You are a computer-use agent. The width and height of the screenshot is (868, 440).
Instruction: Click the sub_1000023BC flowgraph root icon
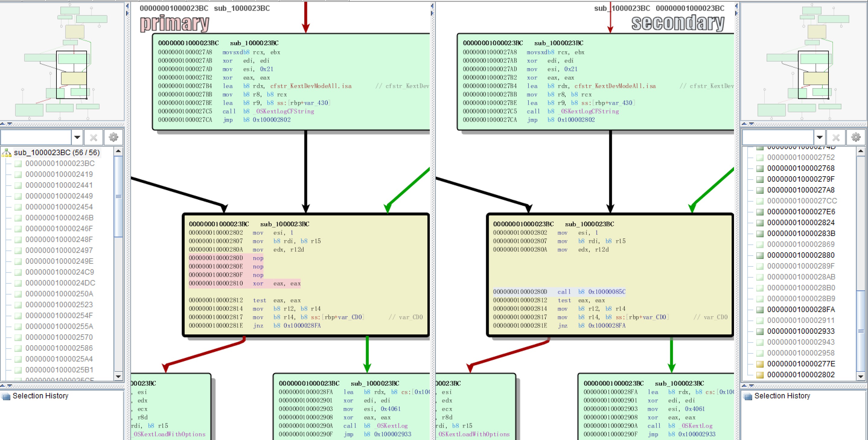click(x=6, y=153)
